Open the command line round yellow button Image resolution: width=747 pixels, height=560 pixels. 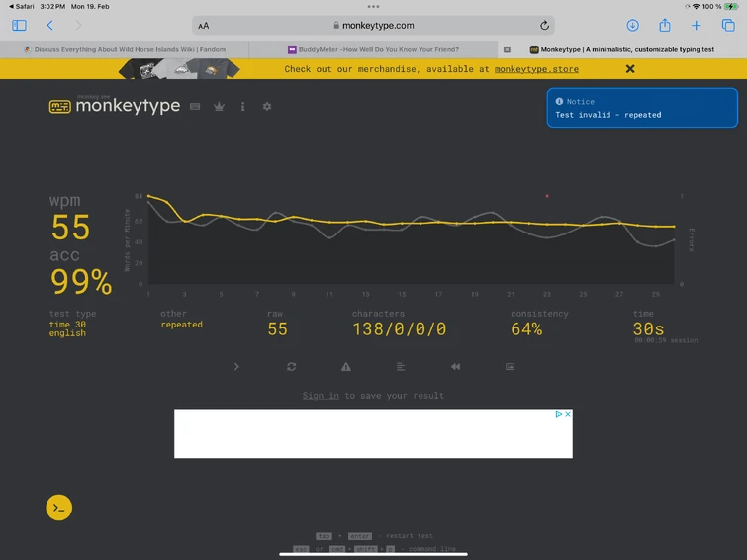coord(59,508)
